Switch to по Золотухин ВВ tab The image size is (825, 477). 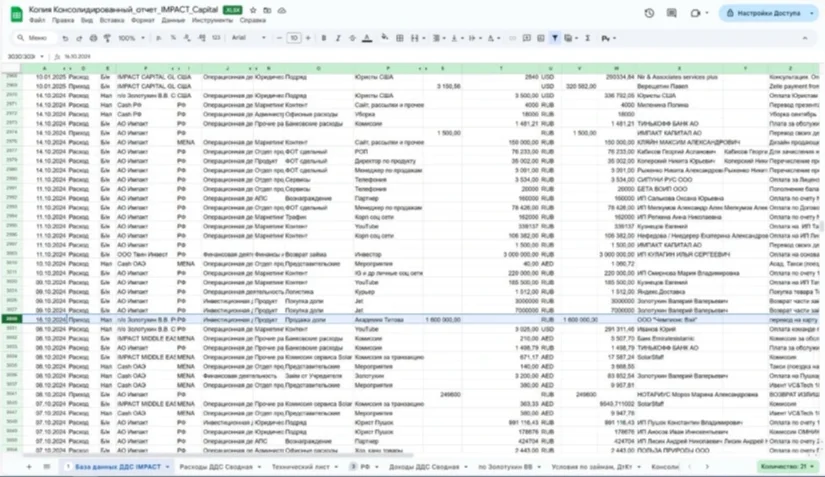tap(509, 466)
